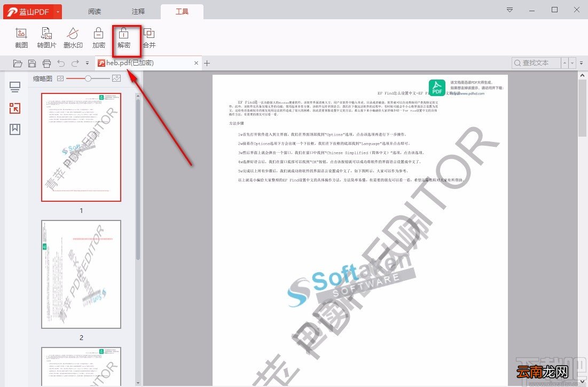The image size is (588, 387).
Task: Choose the 删水印 remove watermark tool
Action: [x=73, y=38]
